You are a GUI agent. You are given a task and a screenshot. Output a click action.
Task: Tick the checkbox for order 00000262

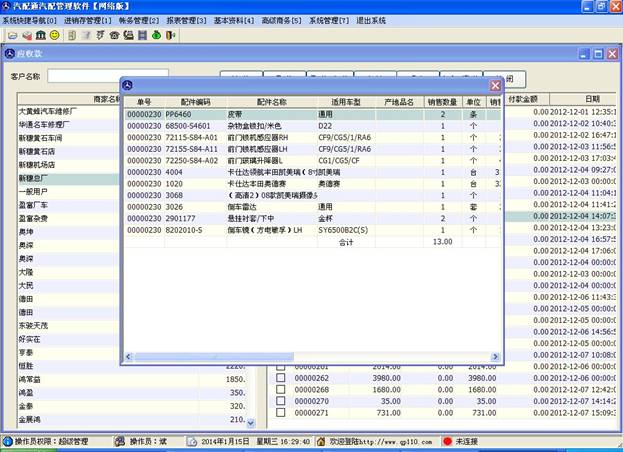pyautogui.click(x=281, y=378)
